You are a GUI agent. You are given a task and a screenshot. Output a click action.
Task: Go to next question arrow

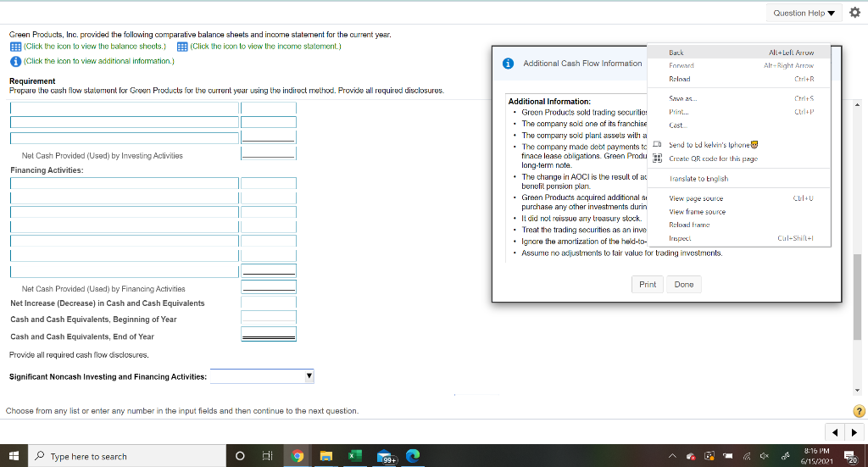pyautogui.click(x=854, y=433)
